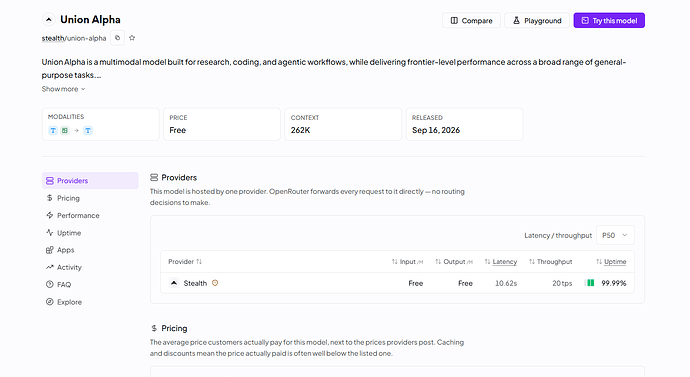Open the Playground
The width and height of the screenshot is (690, 377).
536,20
